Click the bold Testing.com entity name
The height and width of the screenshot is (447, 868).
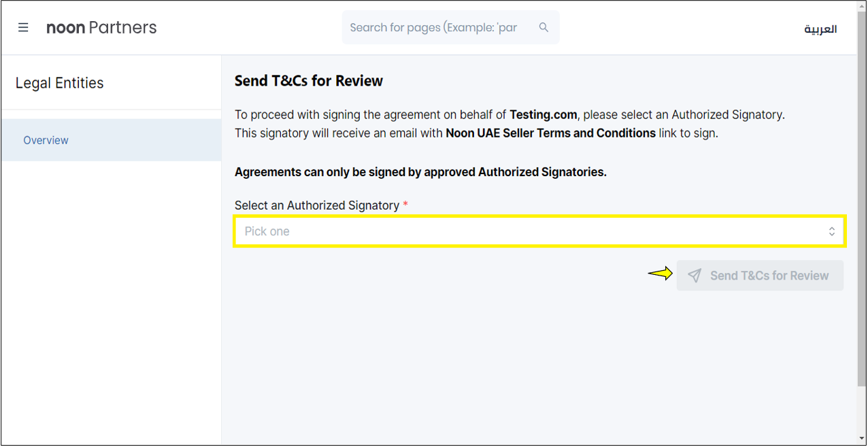coord(543,115)
